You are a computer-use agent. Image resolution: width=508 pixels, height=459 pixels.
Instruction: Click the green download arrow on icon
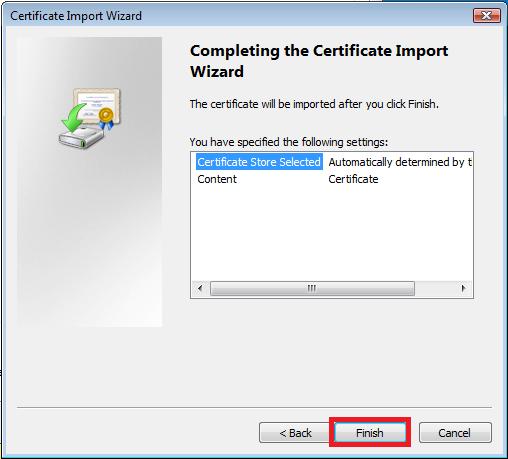(73, 118)
